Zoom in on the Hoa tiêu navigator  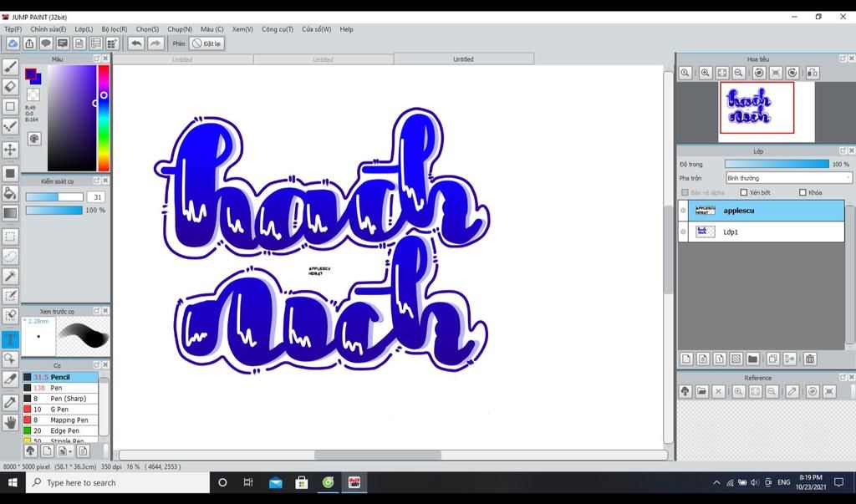706,73
